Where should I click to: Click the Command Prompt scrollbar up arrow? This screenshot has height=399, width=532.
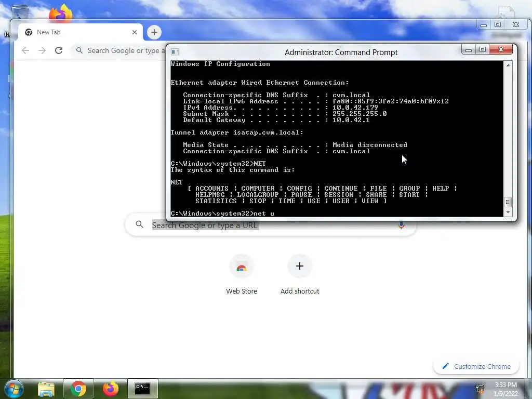coord(508,65)
